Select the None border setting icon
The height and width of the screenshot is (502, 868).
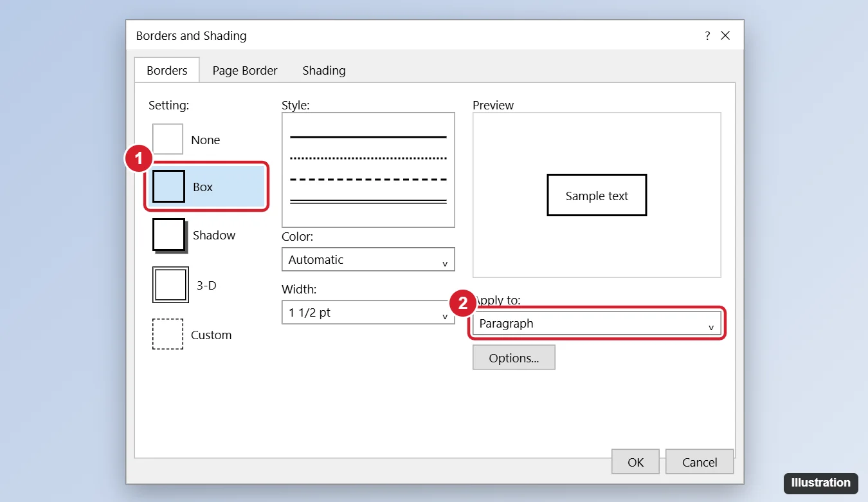pyautogui.click(x=168, y=139)
